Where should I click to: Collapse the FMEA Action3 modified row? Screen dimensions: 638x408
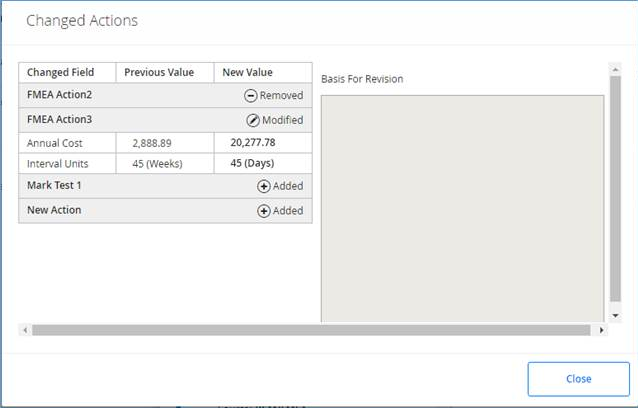click(x=165, y=120)
